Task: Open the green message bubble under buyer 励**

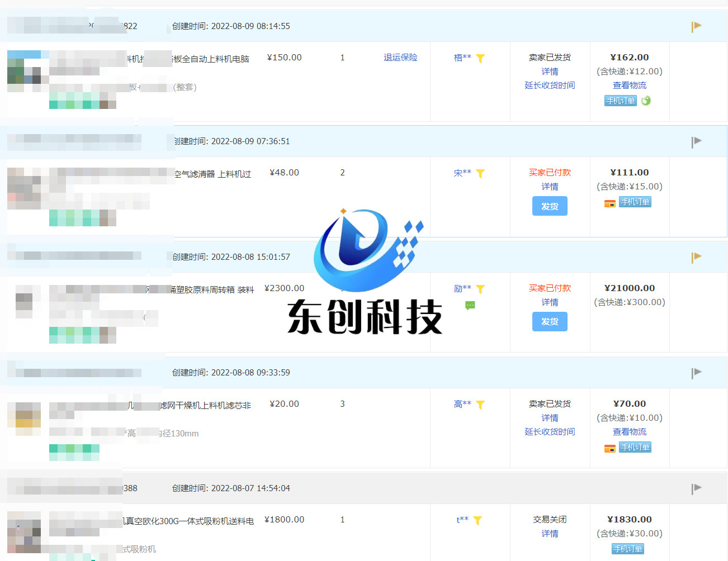Action: click(x=470, y=306)
